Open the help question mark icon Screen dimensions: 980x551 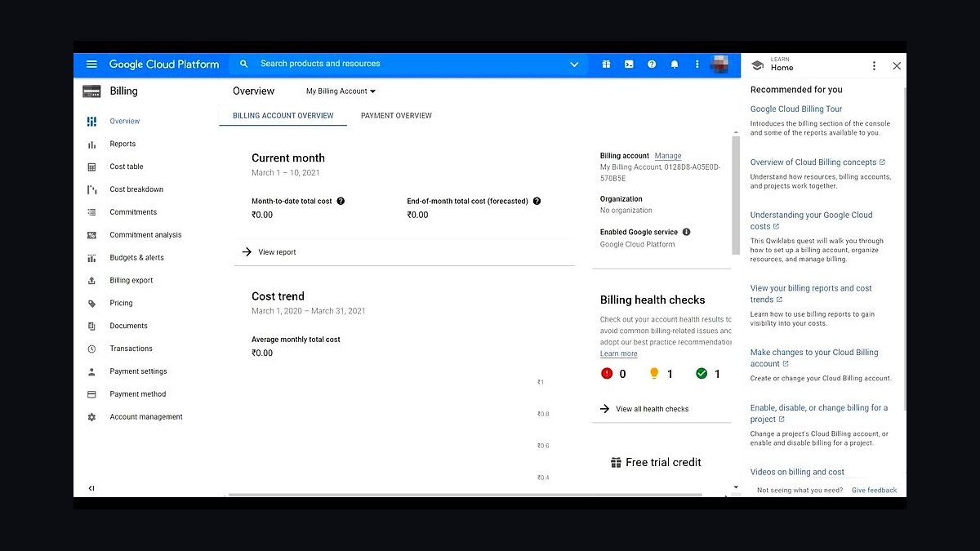point(652,64)
